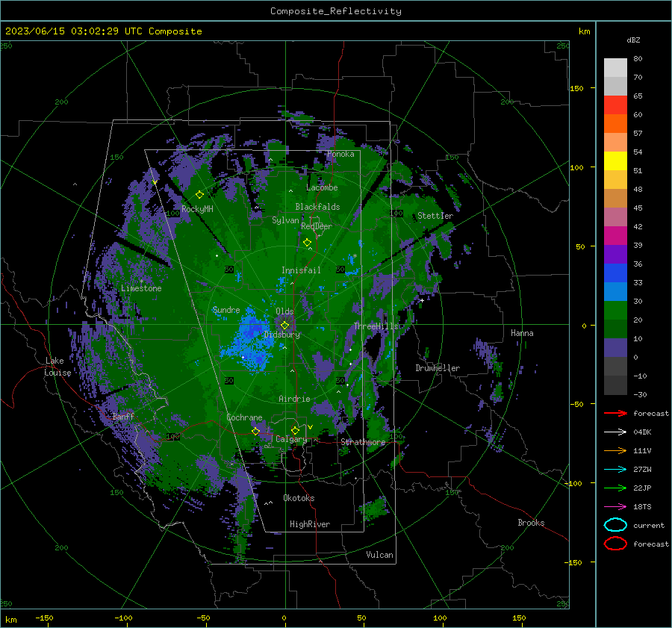Click the Didsbury label
The height and width of the screenshot is (628, 672).
coord(282,335)
